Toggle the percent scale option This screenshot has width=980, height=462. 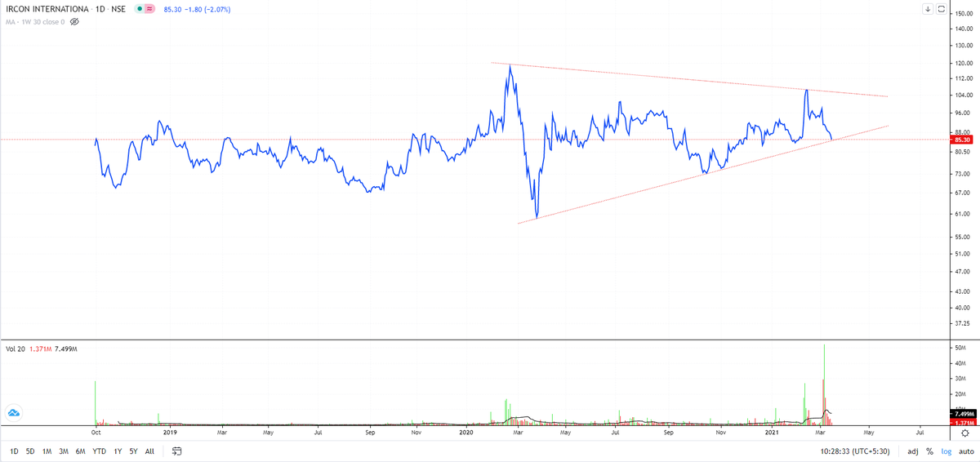click(929, 451)
